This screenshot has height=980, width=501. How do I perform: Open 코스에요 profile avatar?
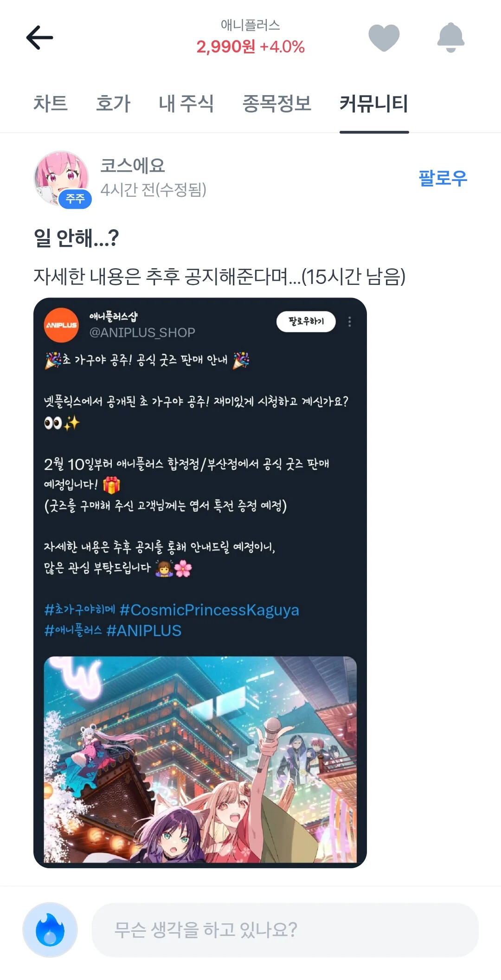[x=61, y=178]
